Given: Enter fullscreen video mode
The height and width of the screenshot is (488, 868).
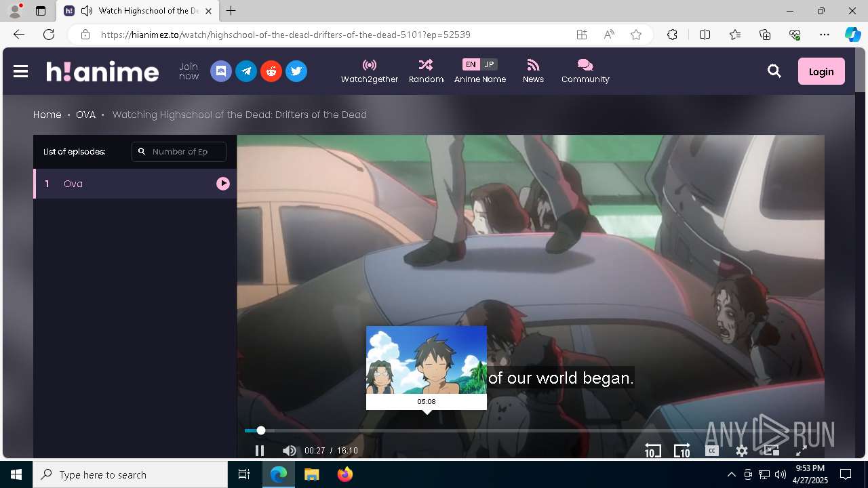Looking at the screenshot, I should [x=801, y=451].
